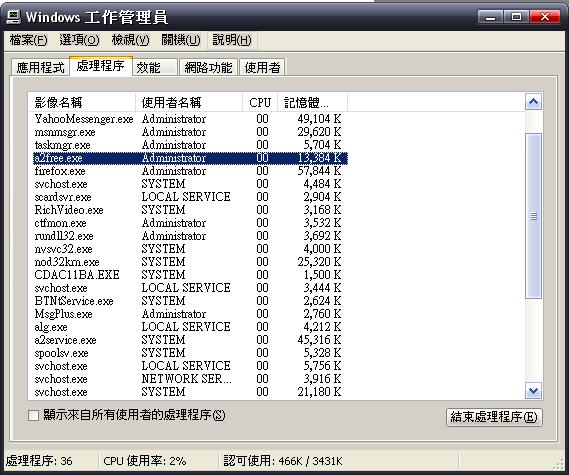The height and width of the screenshot is (475, 569).
Task: Switch to the 效能 tab
Action: [155, 67]
